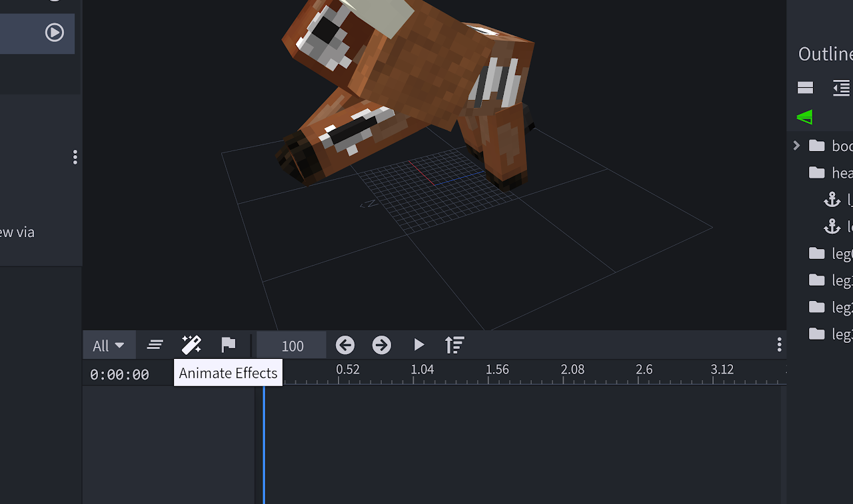Set timeline position to 2.08
The height and width of the screenshot is (504, 853).
tap(572, 370)
